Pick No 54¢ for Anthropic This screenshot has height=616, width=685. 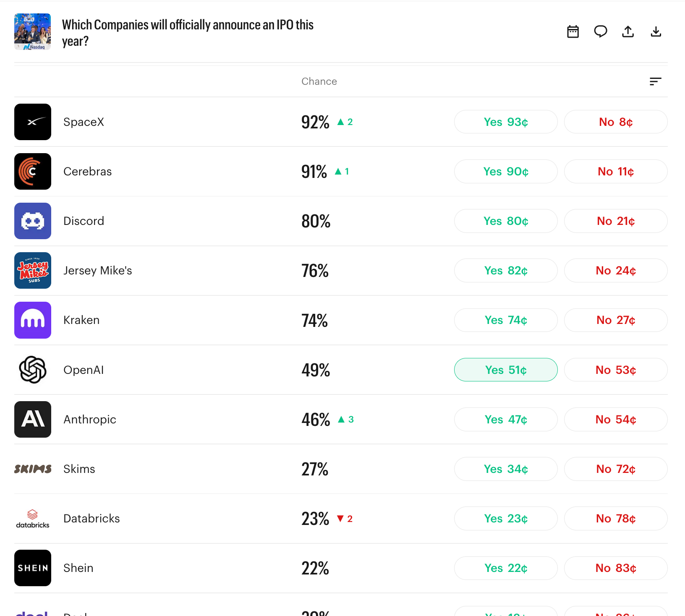pyautogui.click(x=616, y=419)
